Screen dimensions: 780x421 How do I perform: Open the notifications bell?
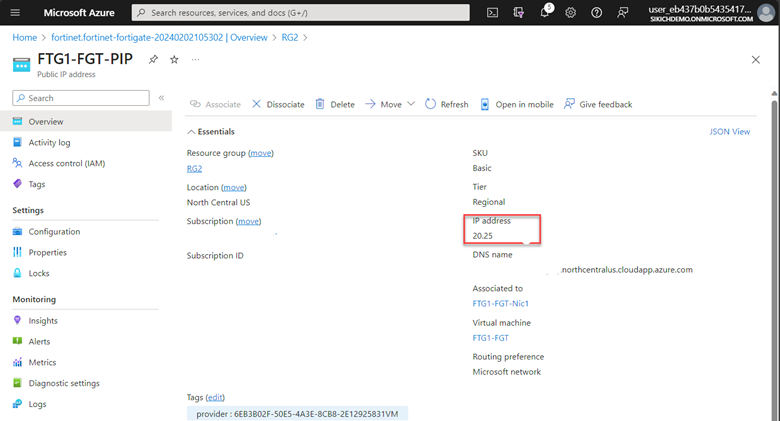(545, 13)
